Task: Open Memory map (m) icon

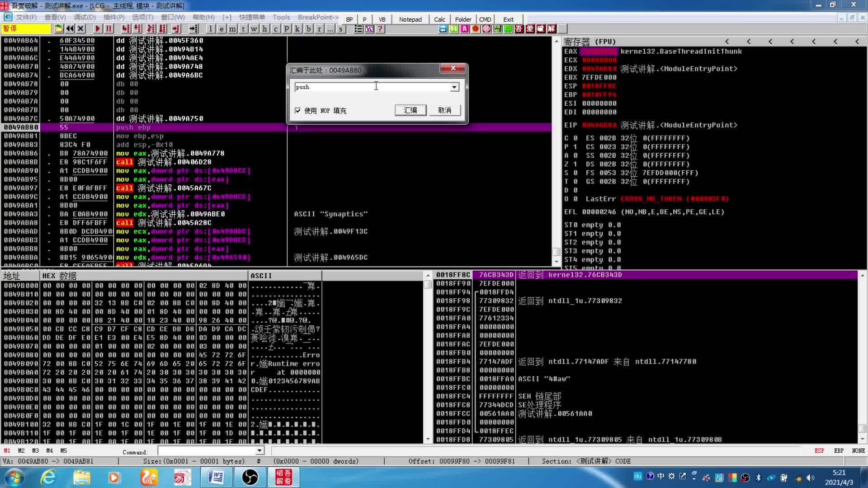Action: pos(232,29)
